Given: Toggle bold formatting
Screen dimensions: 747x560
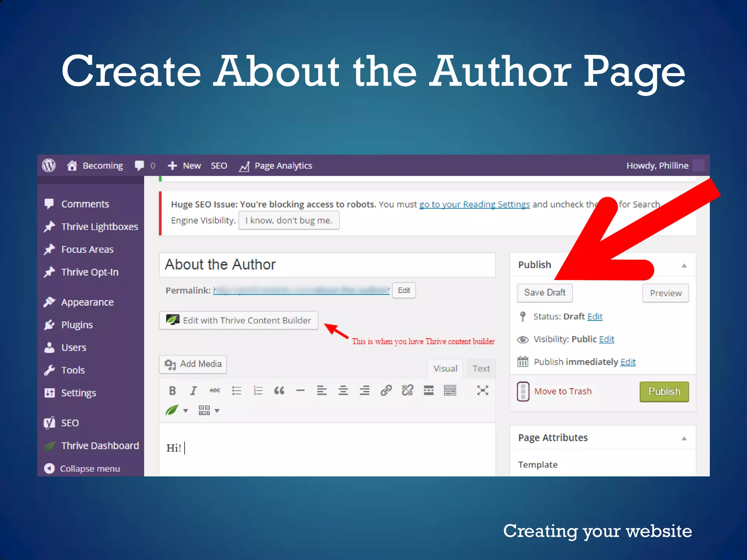Looking at the screenshot, I should 173,391.
